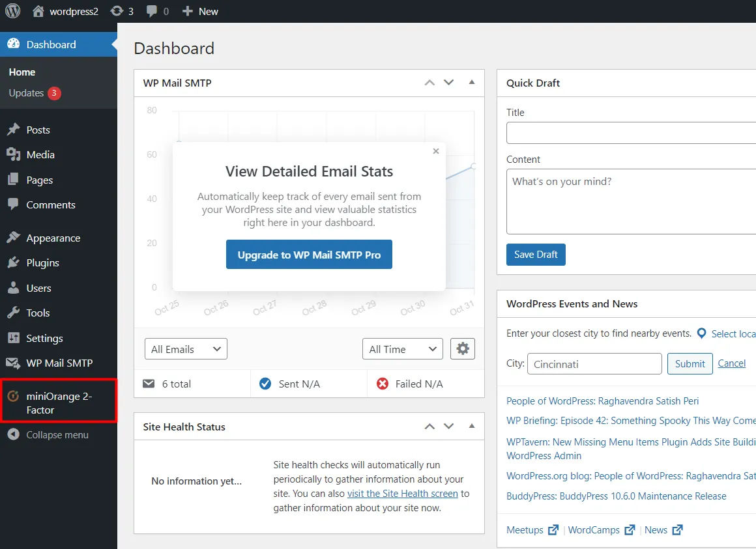Click Upgrade to WP Mail SMTP Pro
The height and width of the screenshot is (549, 756).
(x=309, y=254)
